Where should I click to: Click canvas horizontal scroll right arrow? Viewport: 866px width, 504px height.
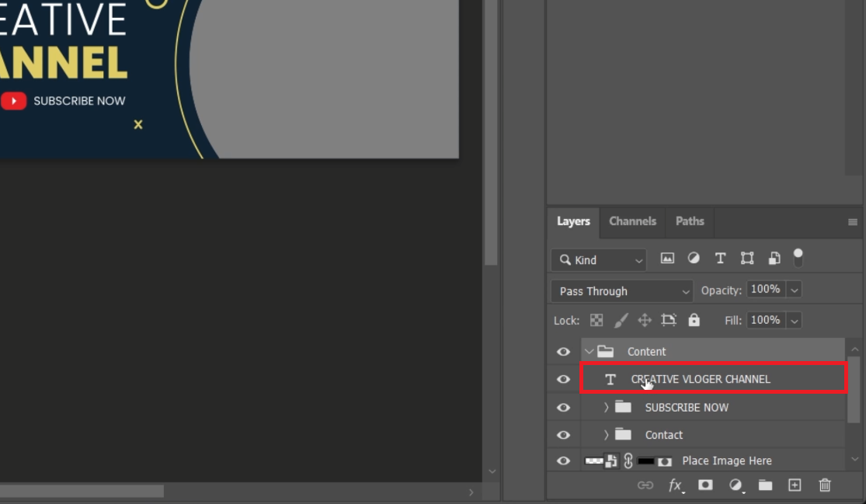471,492
